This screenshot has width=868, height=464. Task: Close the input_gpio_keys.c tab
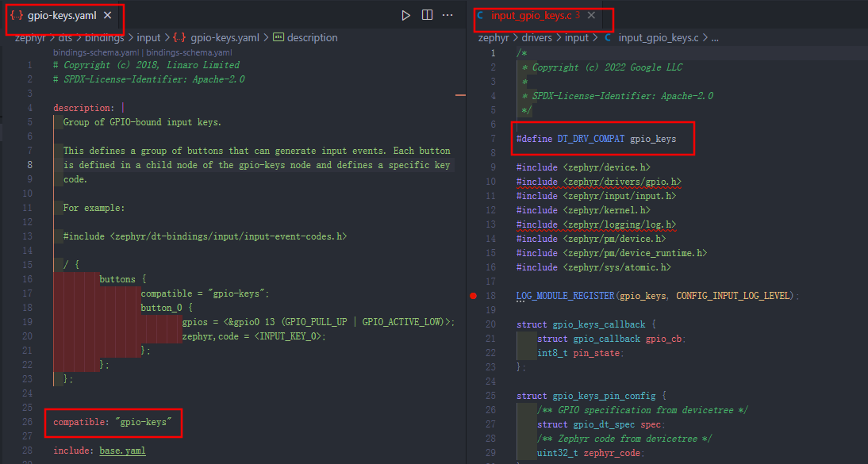[x=591, y=16]
